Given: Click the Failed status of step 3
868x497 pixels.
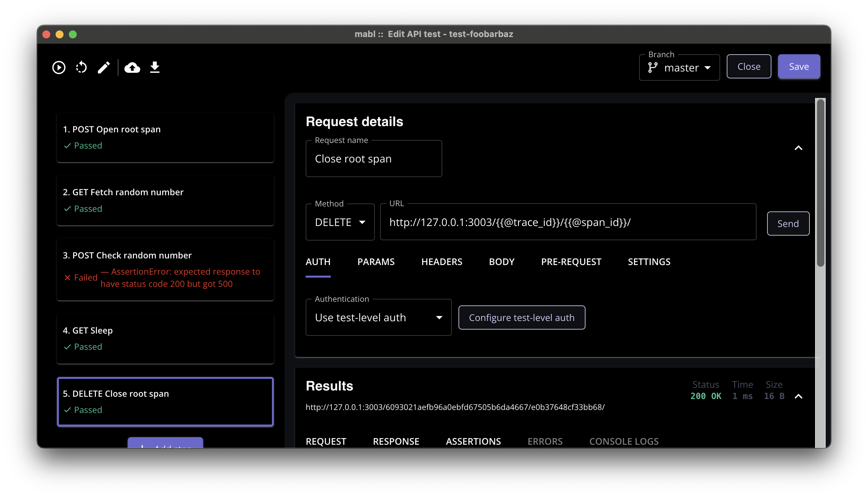Looking at the screenshot, I should (81, 278).
